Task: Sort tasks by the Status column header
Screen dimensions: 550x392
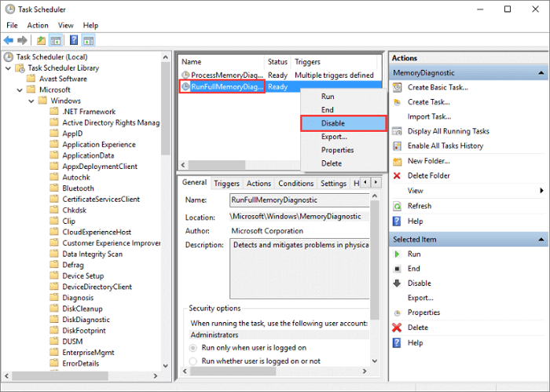Action: pos(277,62)
